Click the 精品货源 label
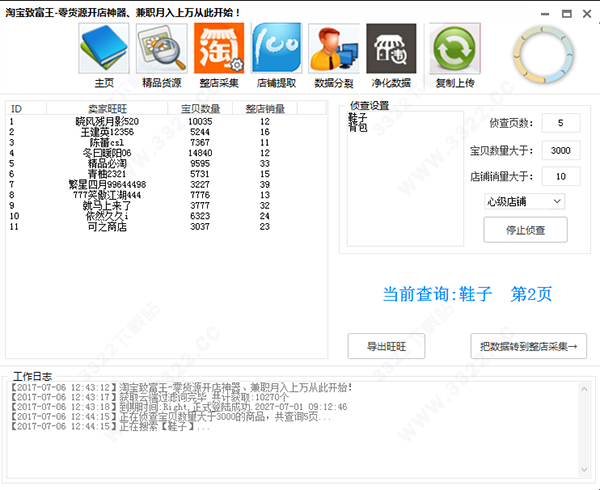 (x=161, y=83)
